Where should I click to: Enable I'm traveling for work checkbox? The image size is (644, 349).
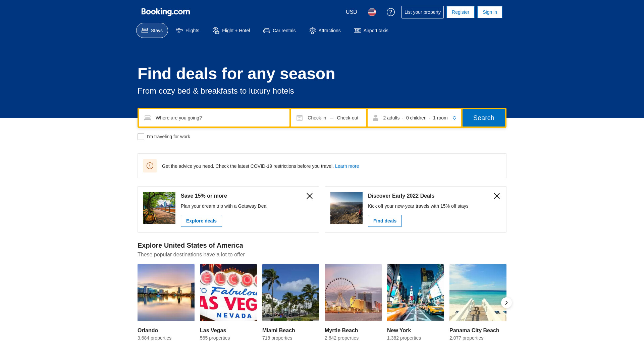coord(141,137)
